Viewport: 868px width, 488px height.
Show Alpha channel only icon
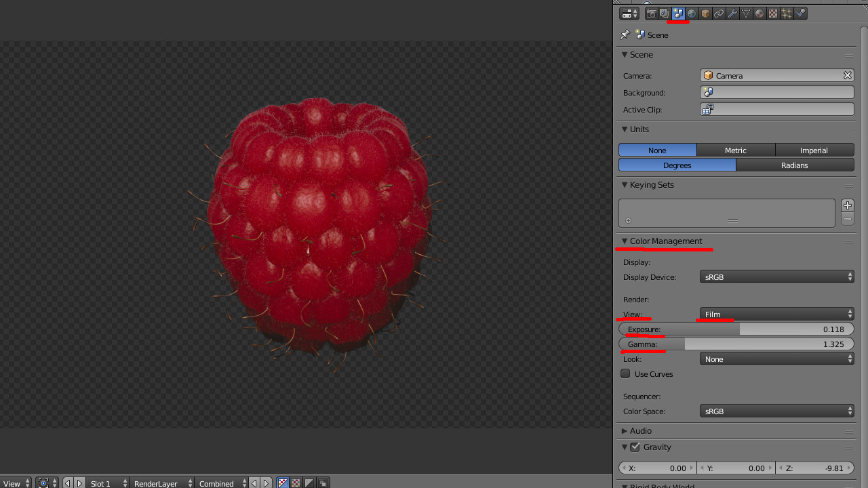click(309, 483)
